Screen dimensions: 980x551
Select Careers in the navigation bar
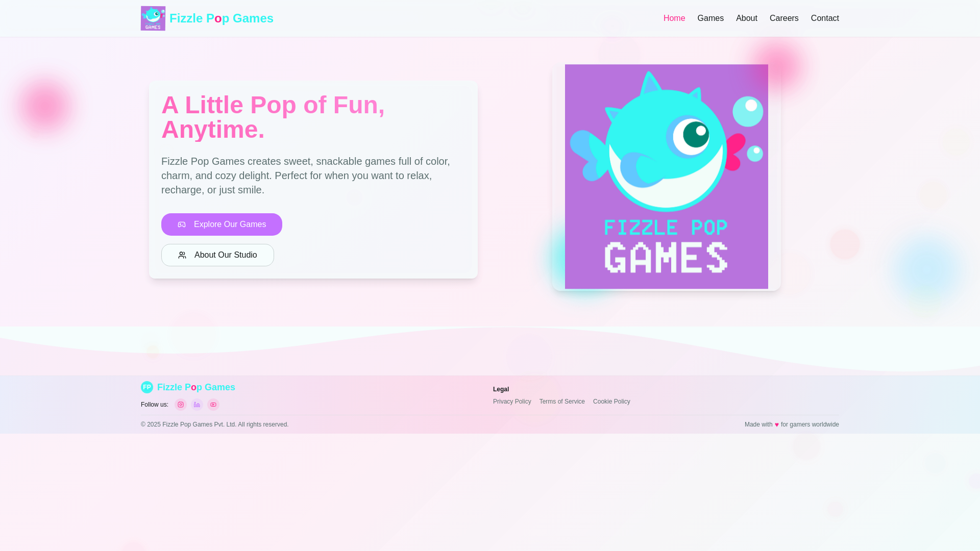784,18
